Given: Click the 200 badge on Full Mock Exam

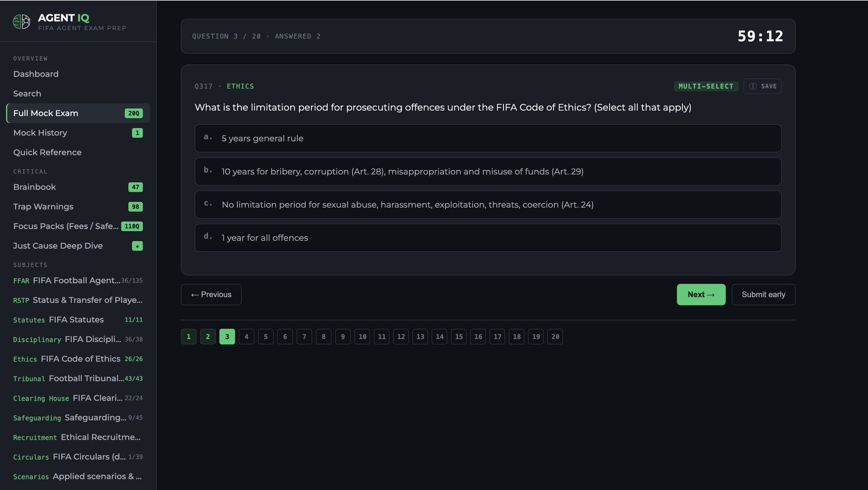Looking at the screenshot, I should coord(134,113).
